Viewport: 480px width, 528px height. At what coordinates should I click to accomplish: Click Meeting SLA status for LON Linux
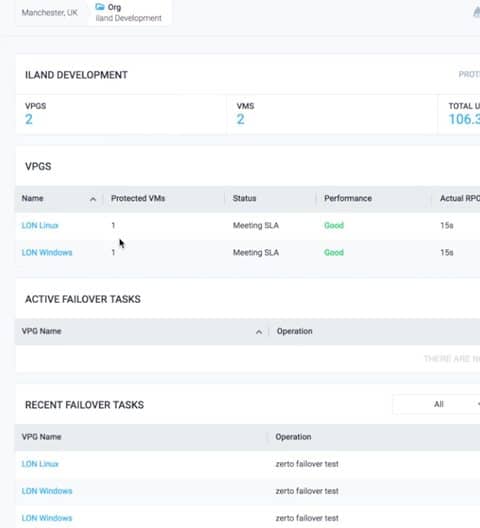tap(256, 225)
